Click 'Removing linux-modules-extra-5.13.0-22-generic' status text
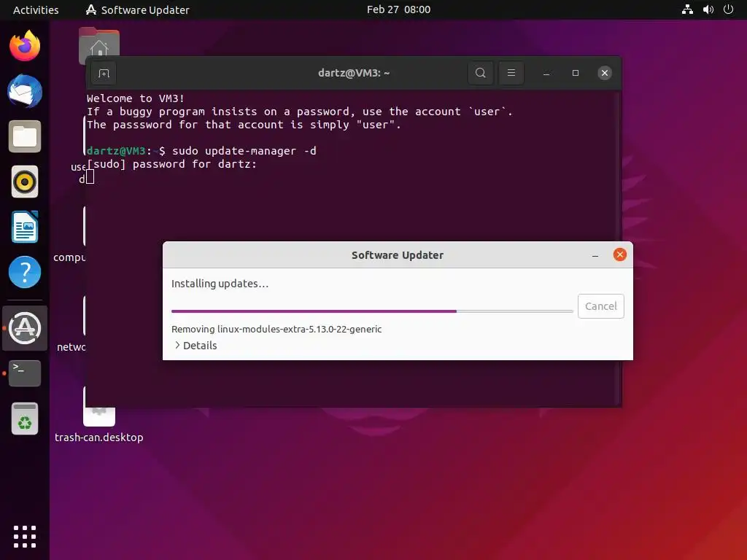747x560 pixels. point(276,329)
